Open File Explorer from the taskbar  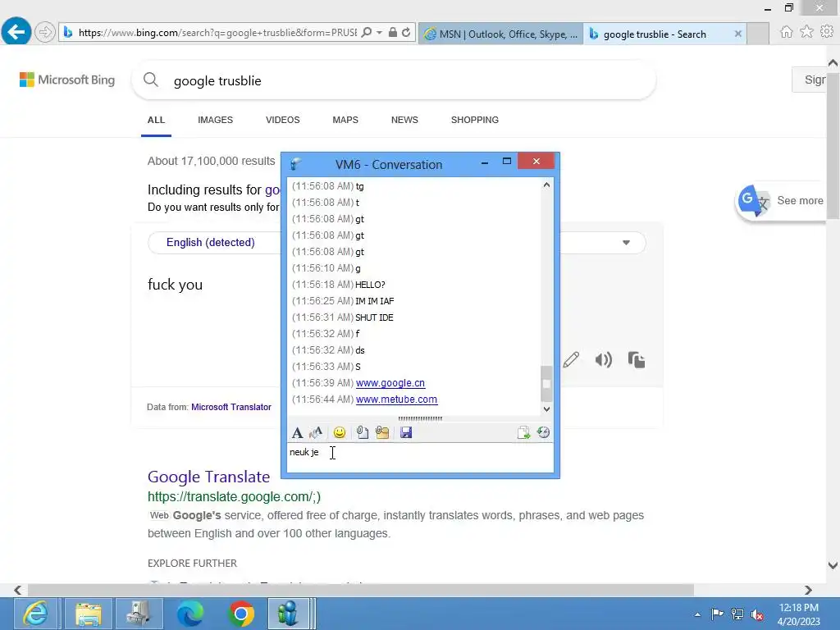pos(88,614)
